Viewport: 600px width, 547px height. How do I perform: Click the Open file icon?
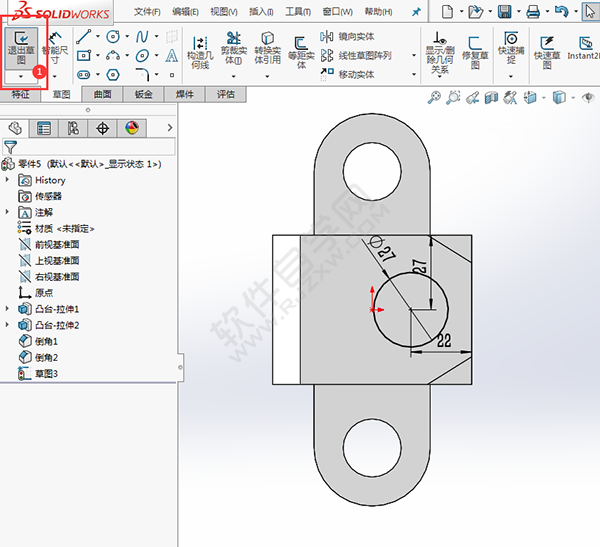(475, 12)
